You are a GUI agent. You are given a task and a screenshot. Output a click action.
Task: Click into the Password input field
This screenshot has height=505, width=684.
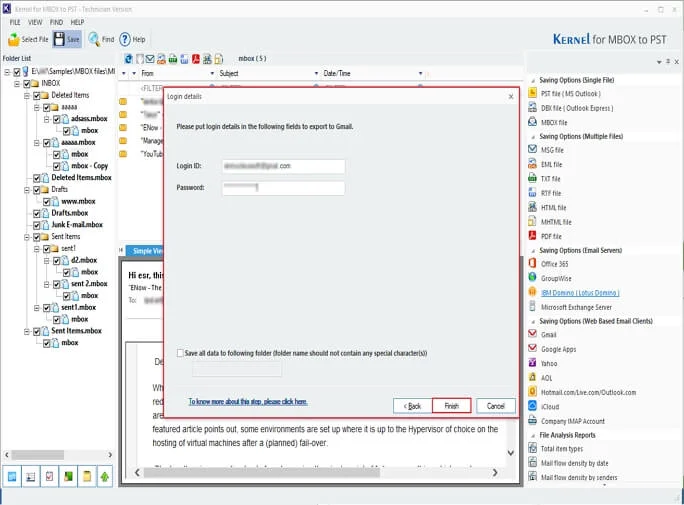[x=284, y=188]
